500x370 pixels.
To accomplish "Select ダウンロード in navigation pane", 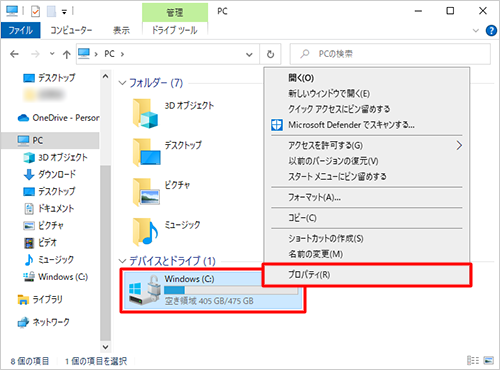I will (x=50, y=174).
